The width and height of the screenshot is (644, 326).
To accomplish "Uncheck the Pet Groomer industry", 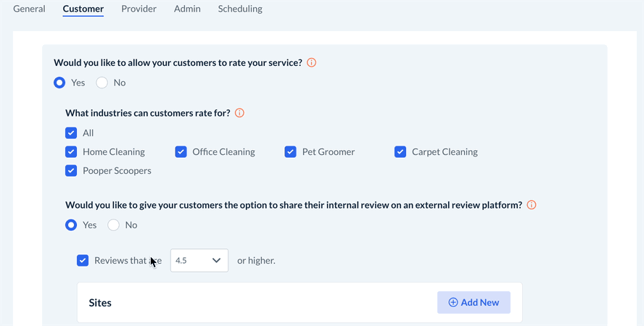I will tap(290, 152).
